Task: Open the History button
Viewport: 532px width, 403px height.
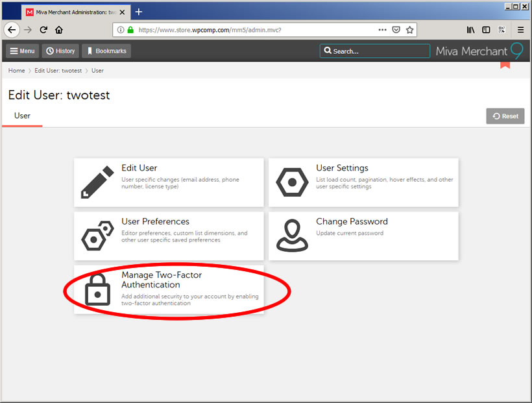Action: (x=60, y=51)
